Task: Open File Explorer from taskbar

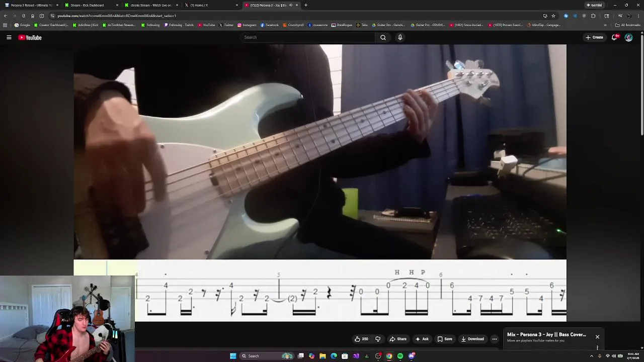Action: tap(323, 356)
